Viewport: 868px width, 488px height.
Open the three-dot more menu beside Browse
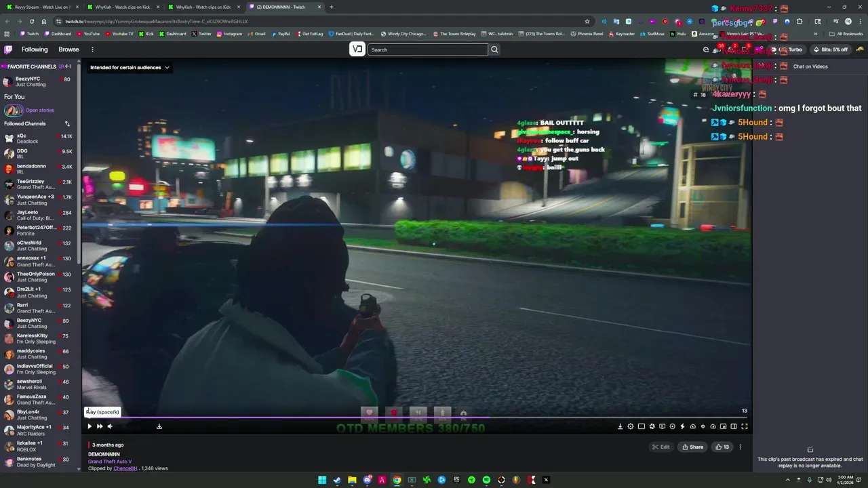(x=92, y=49)
